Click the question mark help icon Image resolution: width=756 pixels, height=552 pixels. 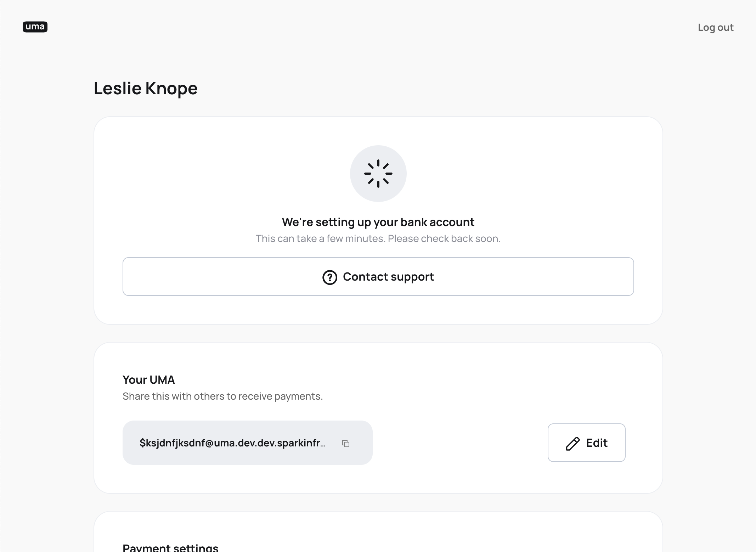click(329, 277)
